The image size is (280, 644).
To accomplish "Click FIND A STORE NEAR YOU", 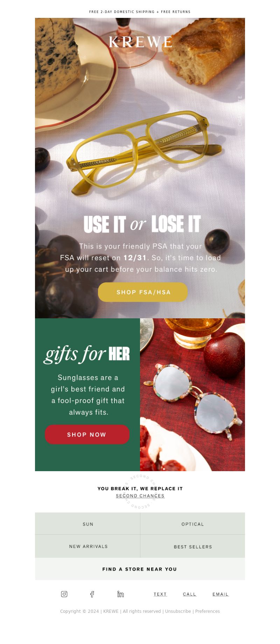I will 140,569.
